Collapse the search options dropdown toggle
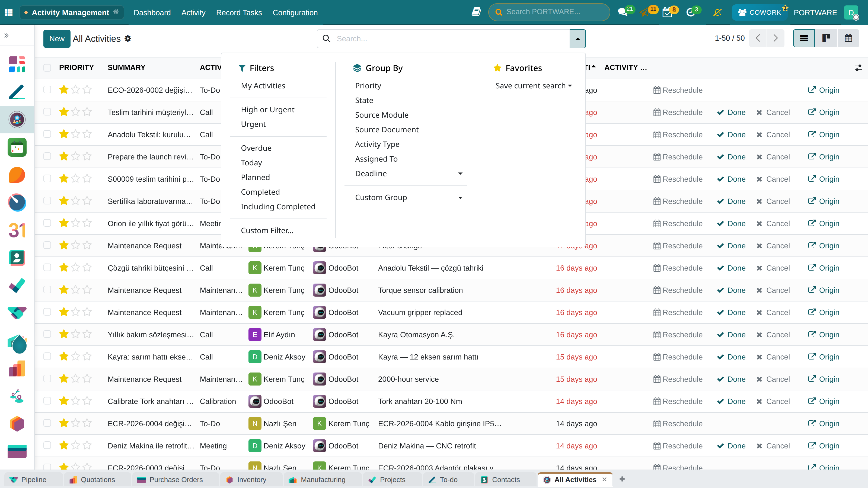Screen dimensions: 868x488 [577, 39]
